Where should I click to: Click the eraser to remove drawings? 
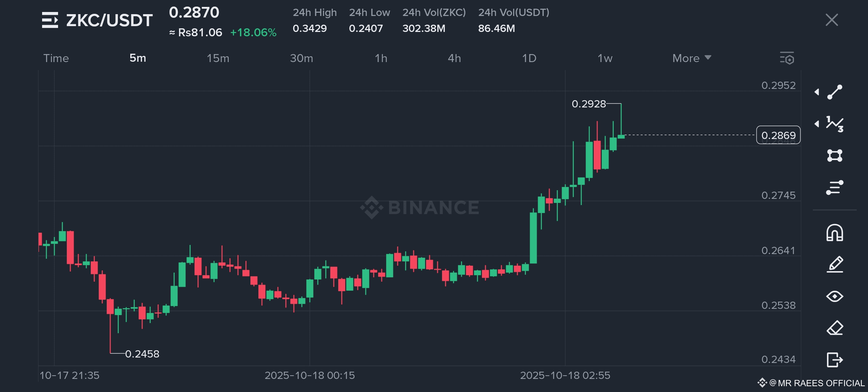(835, 328)
